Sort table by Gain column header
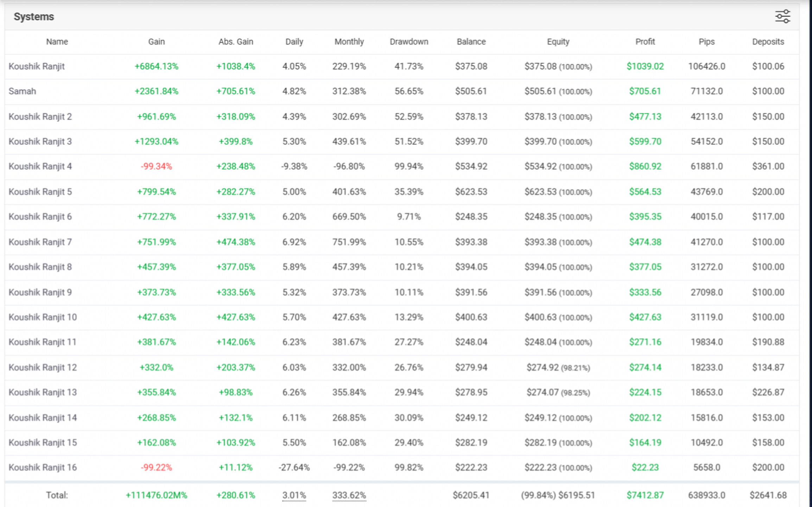 tap(156, 42)
